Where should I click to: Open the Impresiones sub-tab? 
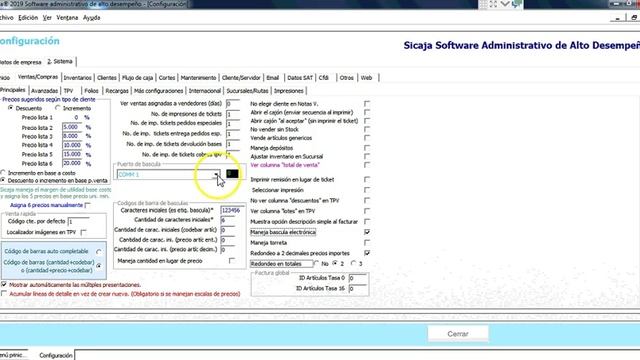pos(289,91)
